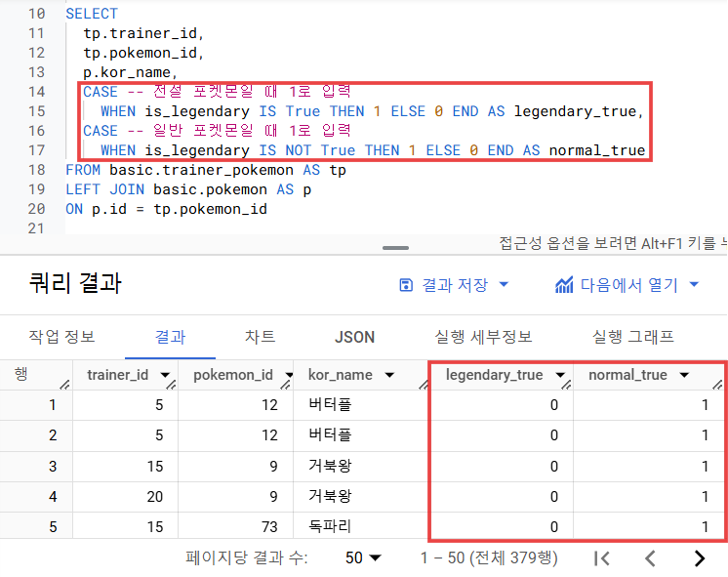The width and height of the screenshot is (728, 577).
Task: Click the ON condition on line 20
Action: [166, 209]
